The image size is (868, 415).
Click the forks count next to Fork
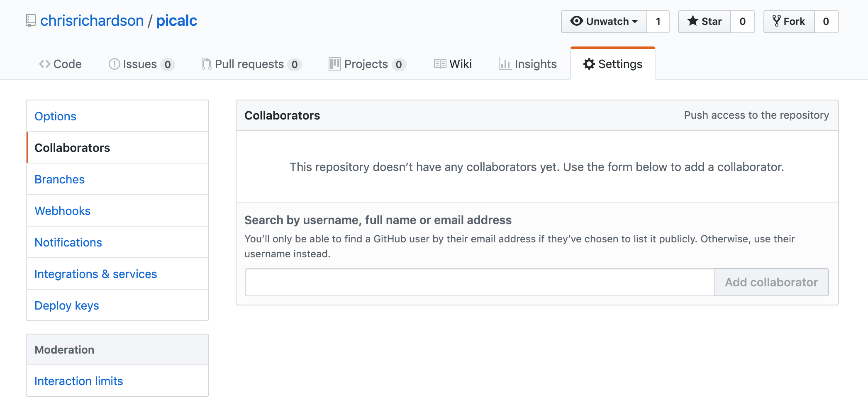(x=826, y=22)
